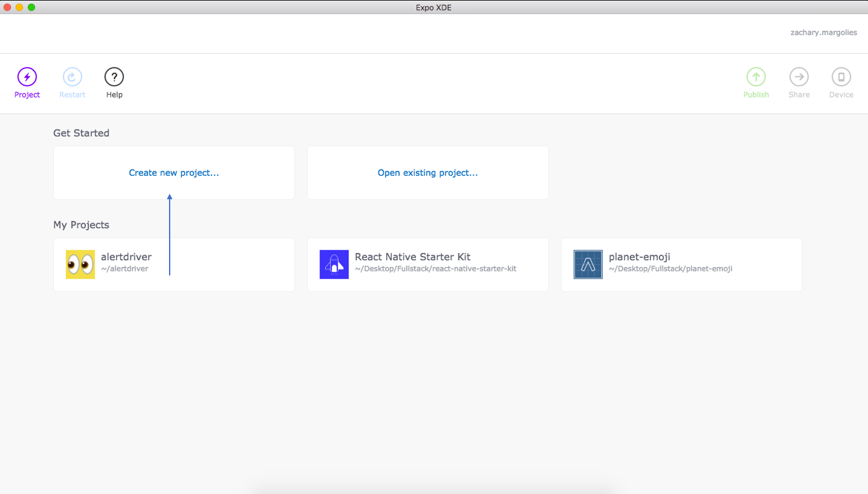Click the Share label text
The height and width of the screenshot is (494, 868).
coord(799,95)
